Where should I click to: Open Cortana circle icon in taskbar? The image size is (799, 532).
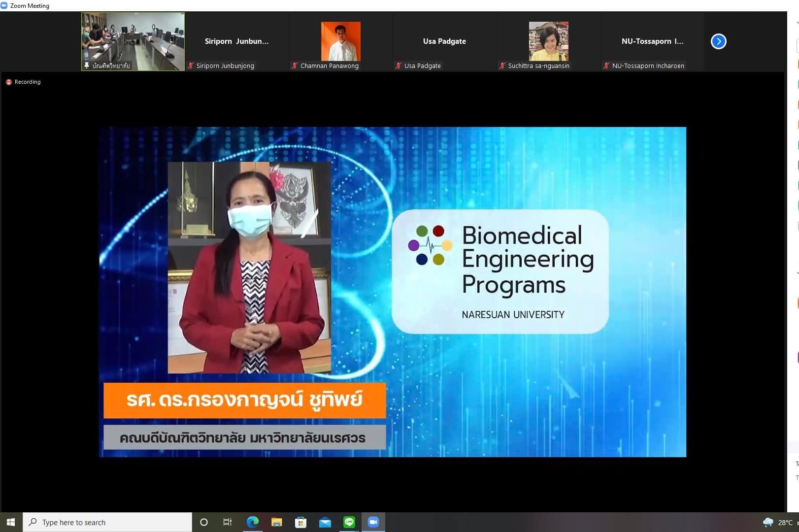[x=203, y=522]
